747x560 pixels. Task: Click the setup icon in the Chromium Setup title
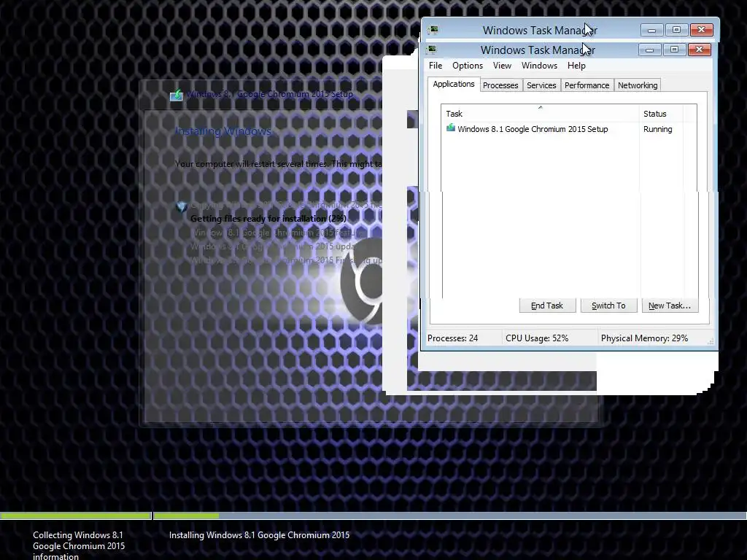(x=177, y=96)
